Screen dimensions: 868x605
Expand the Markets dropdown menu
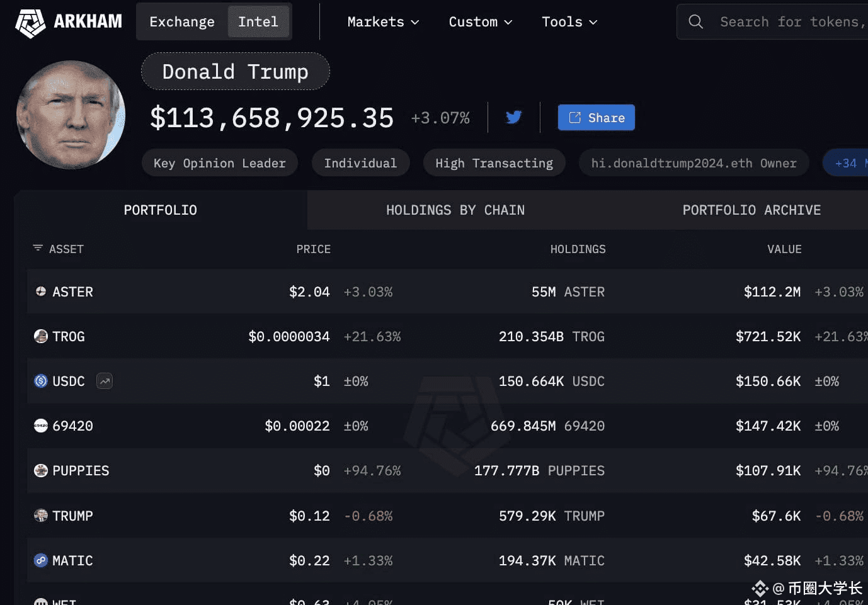pyautogui.click(x=383, y=21)
